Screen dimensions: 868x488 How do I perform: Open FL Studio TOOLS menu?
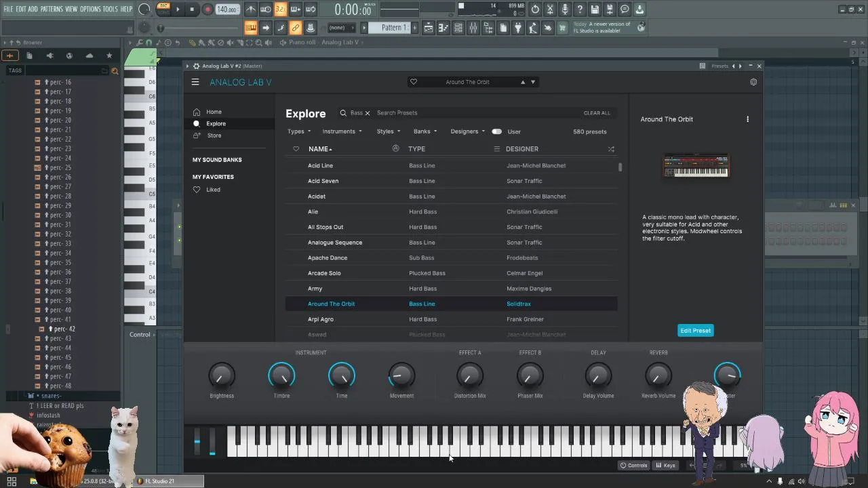click(110, 9)
